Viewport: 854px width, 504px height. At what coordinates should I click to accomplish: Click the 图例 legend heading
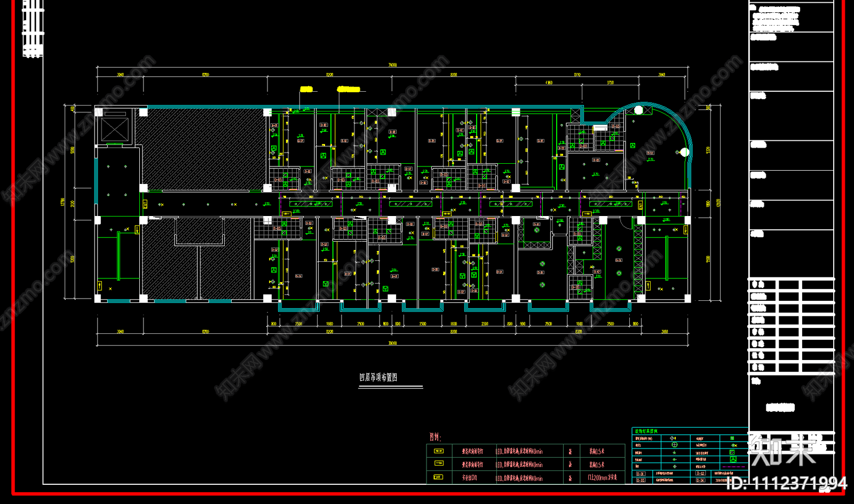(x=435, y=437)
